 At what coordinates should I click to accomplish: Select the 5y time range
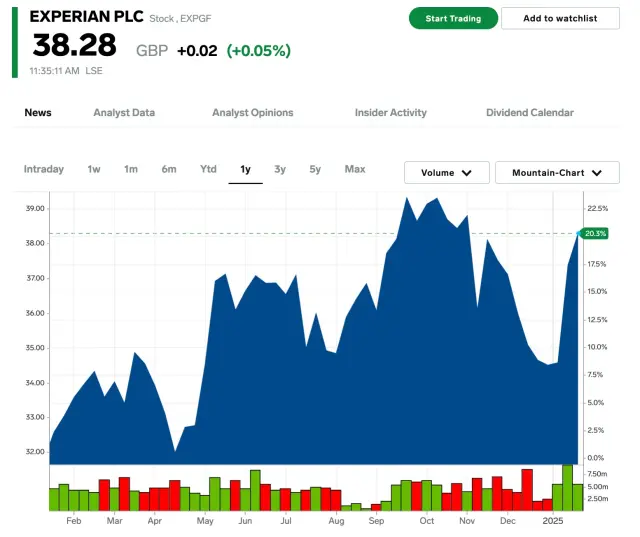click(x=315, y=169)
